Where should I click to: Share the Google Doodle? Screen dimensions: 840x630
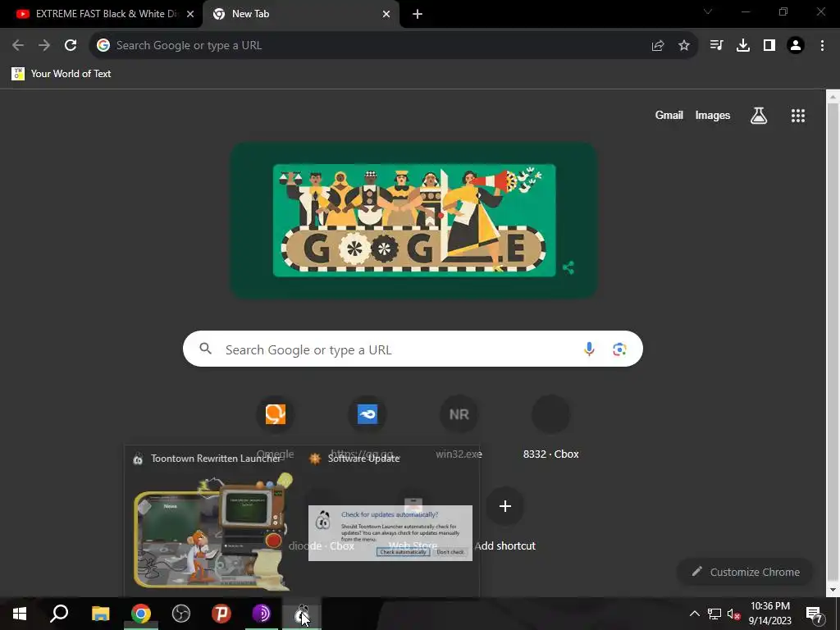(x=568, y=267)
